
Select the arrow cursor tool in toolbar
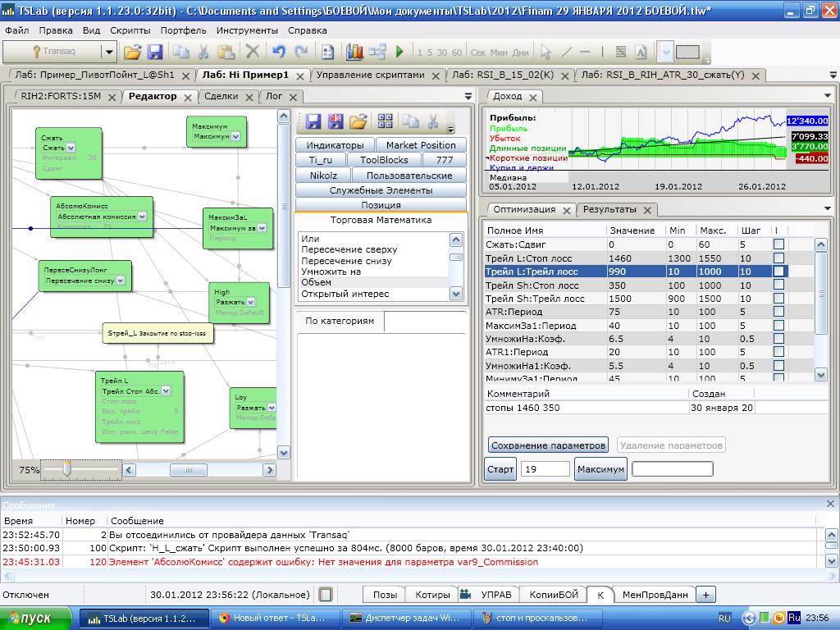pos(546,52)
